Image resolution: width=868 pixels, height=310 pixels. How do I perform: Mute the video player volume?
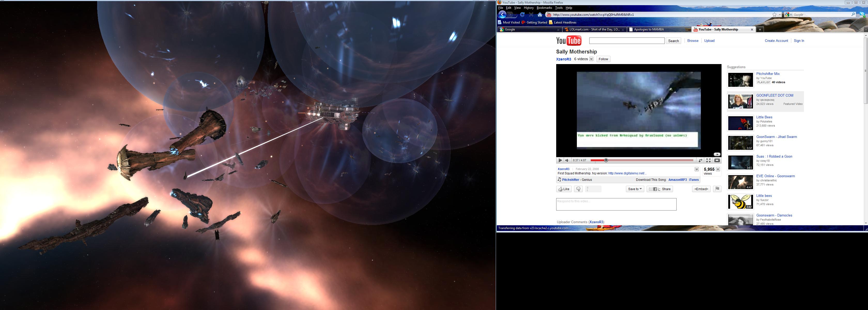(567, 160)
